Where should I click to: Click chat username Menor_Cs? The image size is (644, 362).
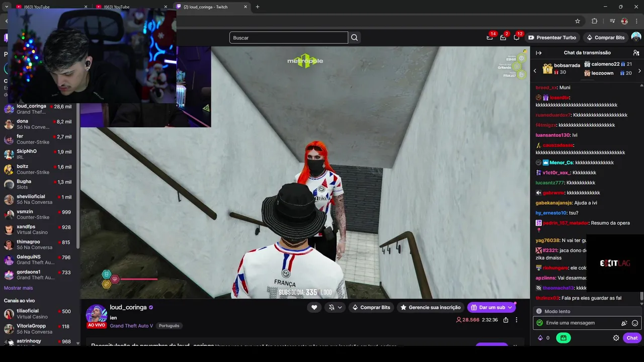click(561, 162)
